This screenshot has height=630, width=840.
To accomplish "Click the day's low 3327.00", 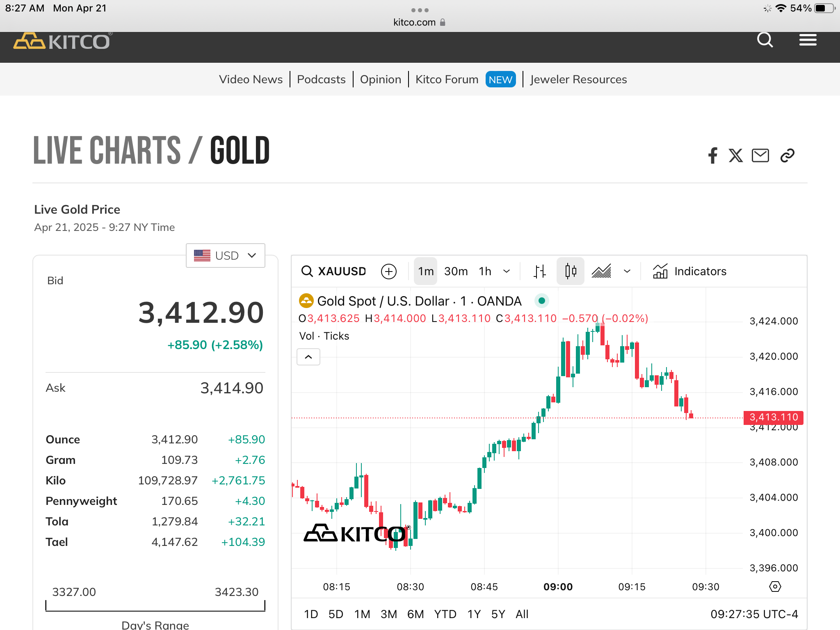I will point(74,592).
